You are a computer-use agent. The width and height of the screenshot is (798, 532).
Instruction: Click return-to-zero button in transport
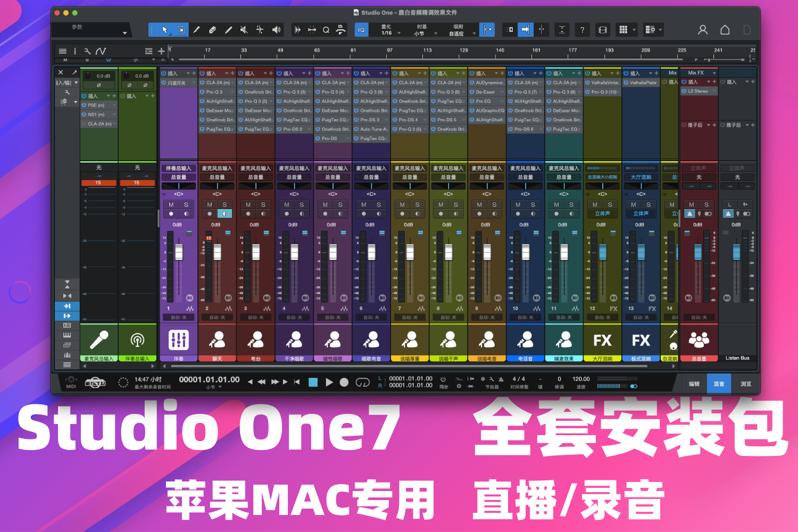tap(296, 382)
